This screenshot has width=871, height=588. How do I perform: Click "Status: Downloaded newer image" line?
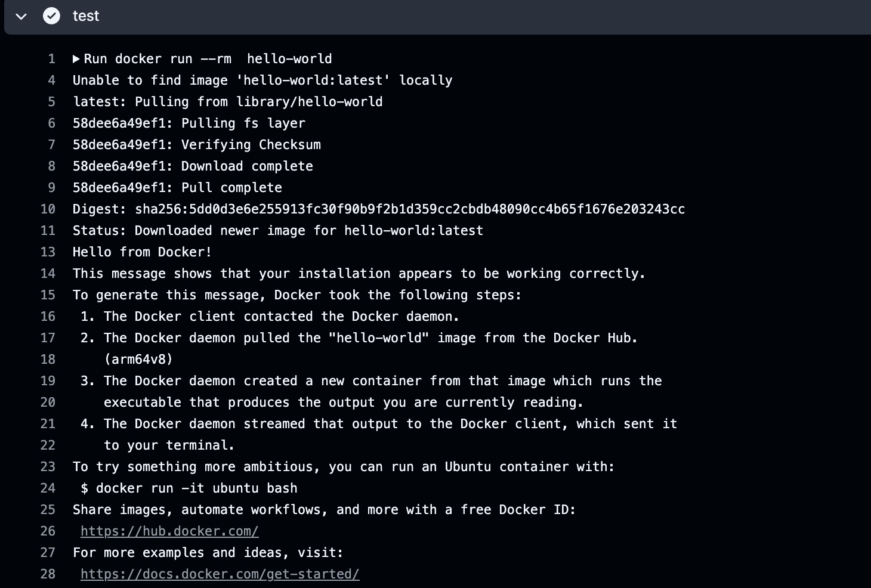click(x=278, y=231)
